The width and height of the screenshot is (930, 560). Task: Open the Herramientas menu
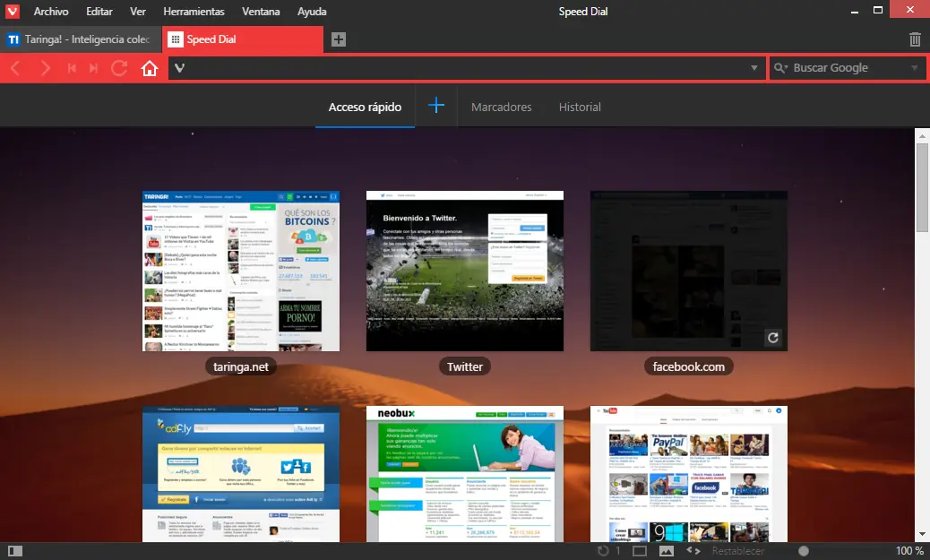[x=194, y=12]
